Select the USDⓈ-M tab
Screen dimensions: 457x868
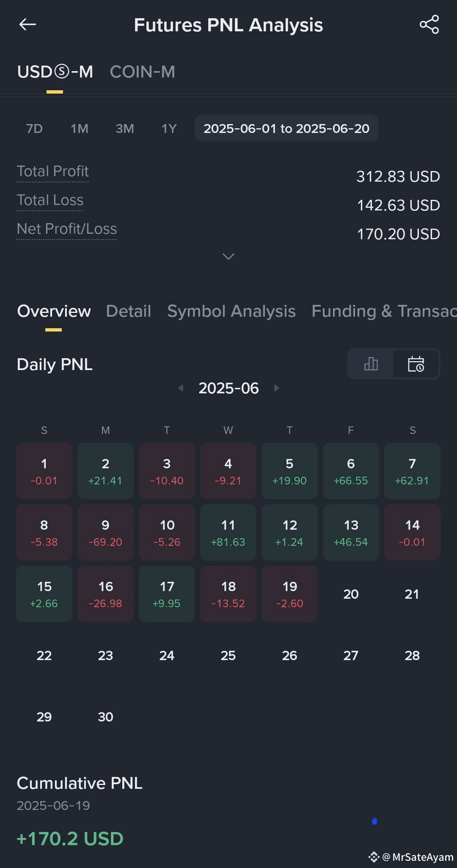tap(55, 72)
